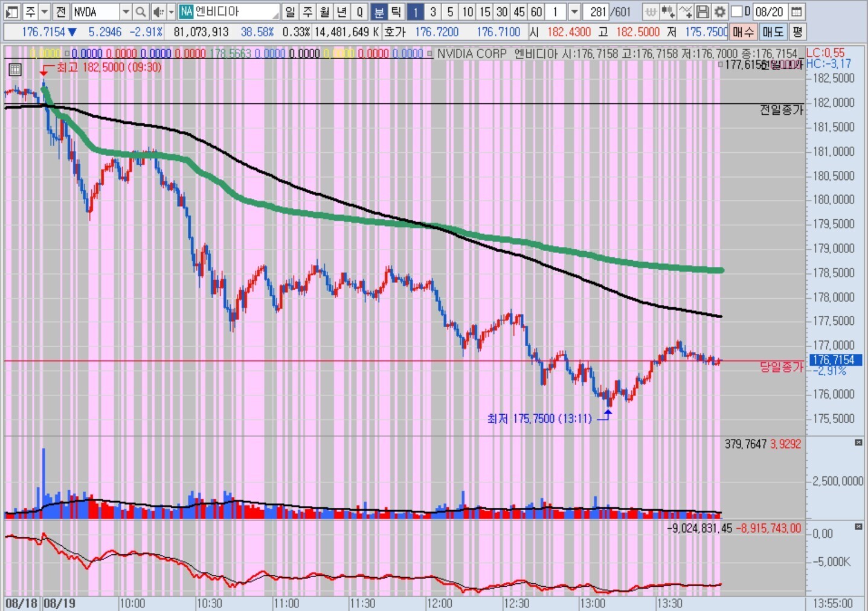Click the 매도 sell button
This screenshot has width=868, height=611.
click(x=773, y=31)
